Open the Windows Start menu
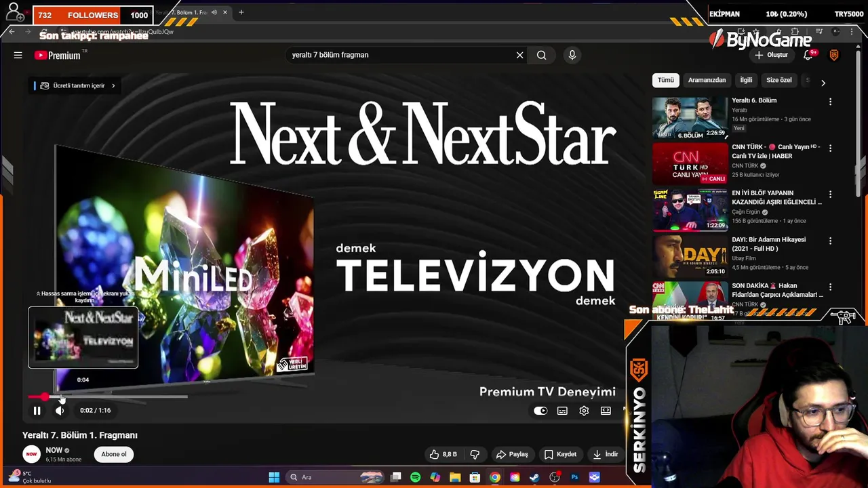Viewport: 868px width, 488px height. click(x=274, y=477)
